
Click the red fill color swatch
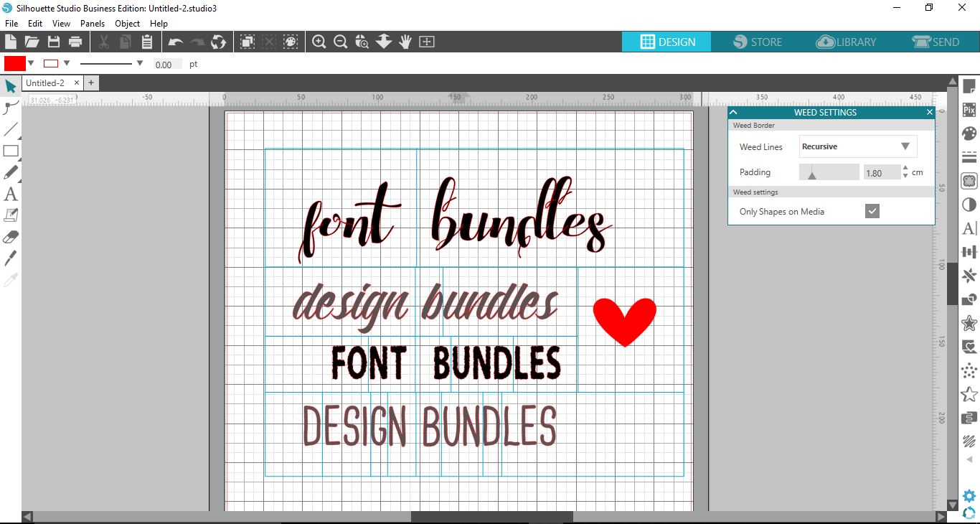15,63
